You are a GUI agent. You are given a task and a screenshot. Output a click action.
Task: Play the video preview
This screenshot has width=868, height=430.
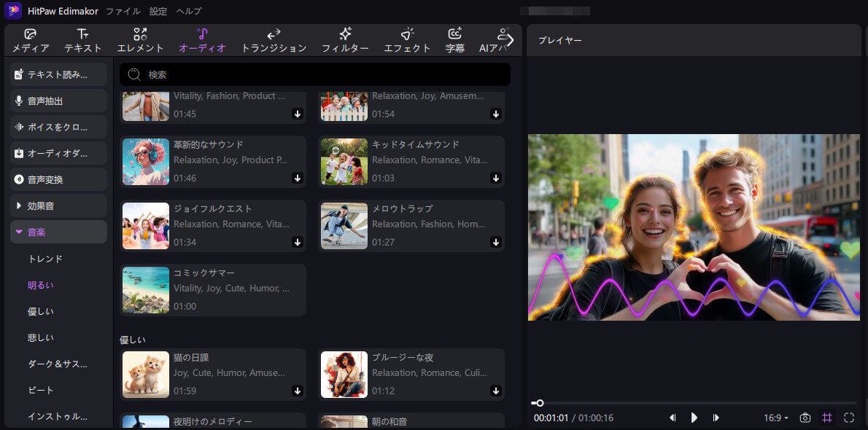tap(694, 418)
